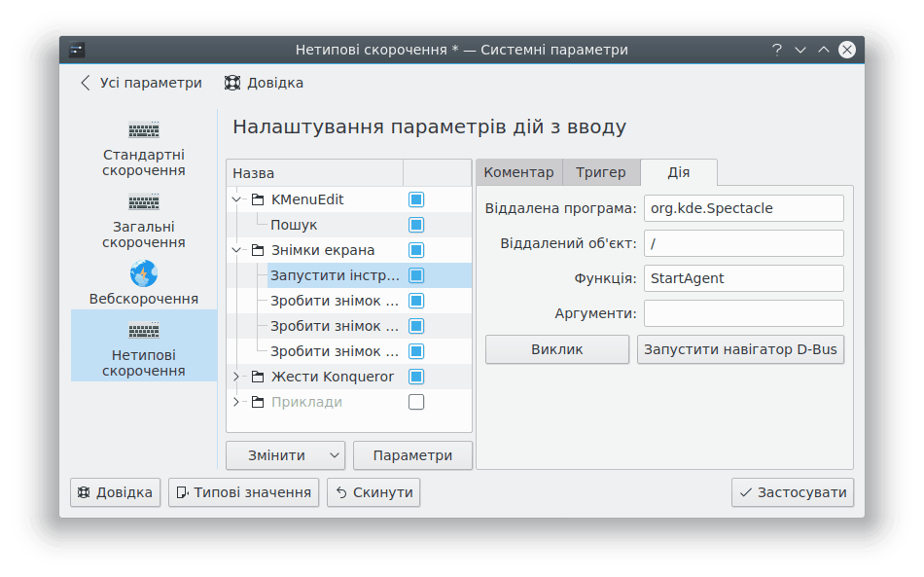This screenshot has height=577, width=924.
Task: Go back via Усі параметри arrow
Action: [86, 83]
